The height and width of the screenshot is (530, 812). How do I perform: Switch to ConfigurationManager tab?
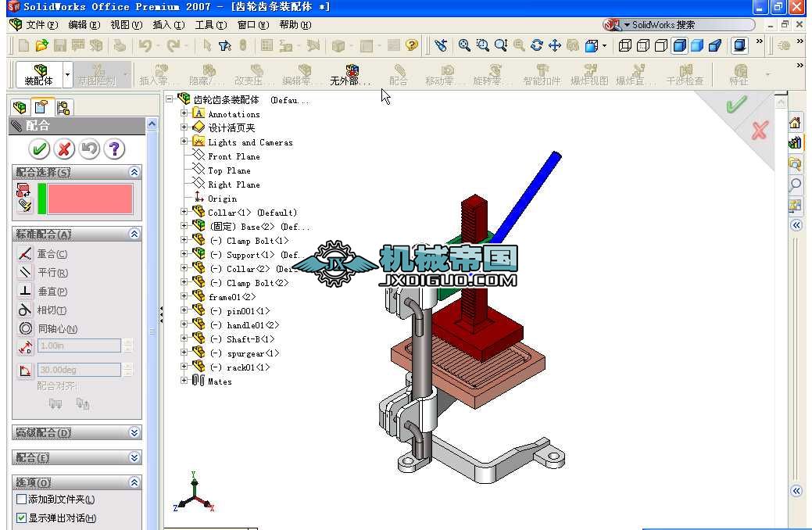64,107
